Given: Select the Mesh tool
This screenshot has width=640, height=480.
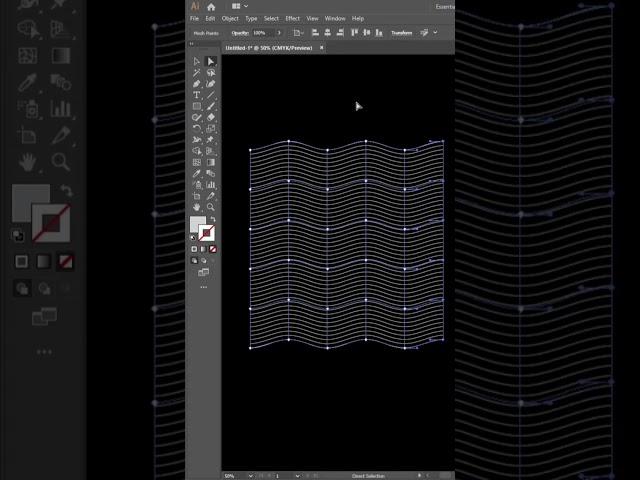Looking at the screenshot, I should pos(197,162).
